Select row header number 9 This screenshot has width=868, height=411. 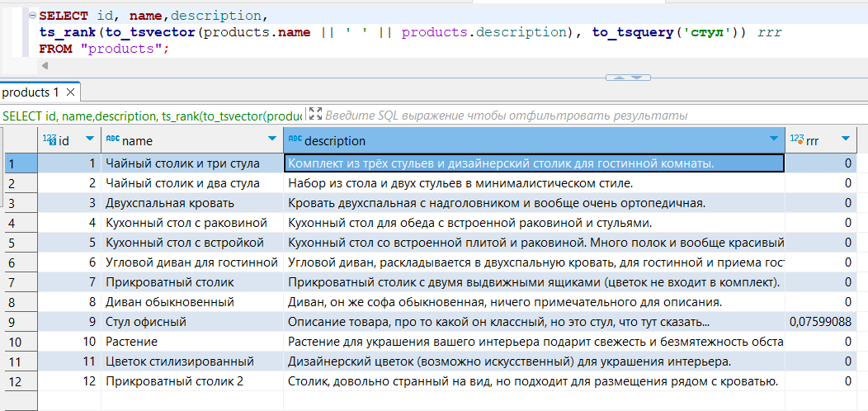pyautogui.click(x=19, y=322)
